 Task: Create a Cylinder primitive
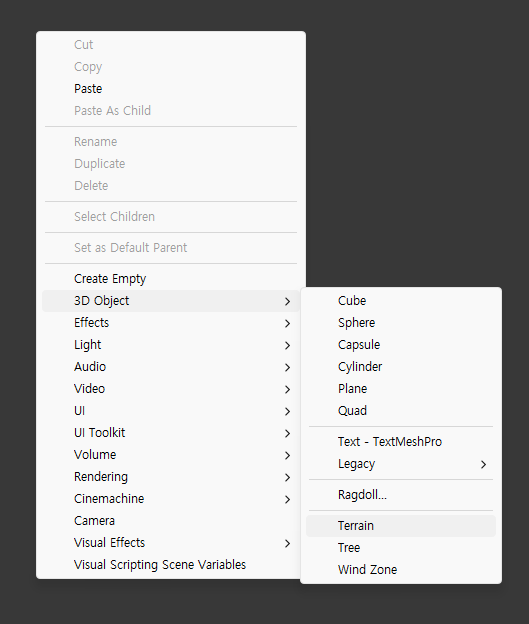401,367
